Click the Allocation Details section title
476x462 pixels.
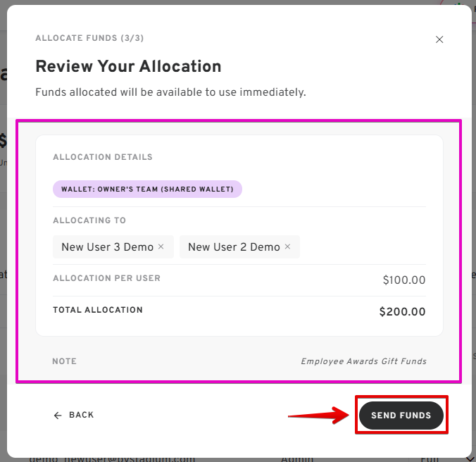[x=103, y=157]
